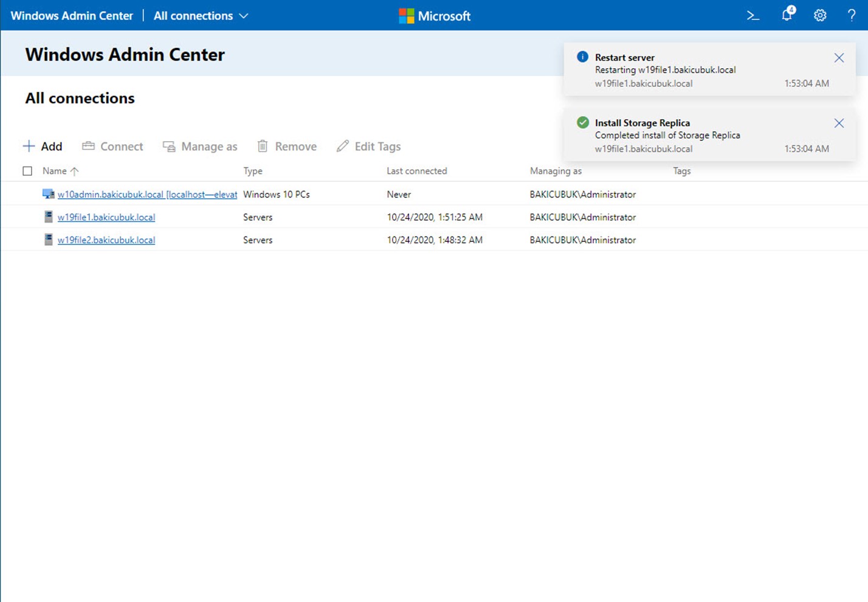Click the Never last connected cell
Viewport: 868px width, 602px height.
[x=399, y=194]
